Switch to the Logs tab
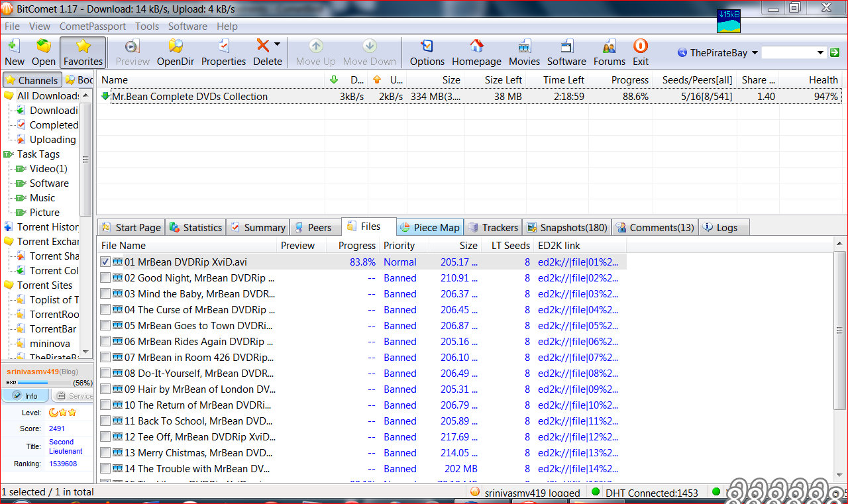 pos(723,227)
